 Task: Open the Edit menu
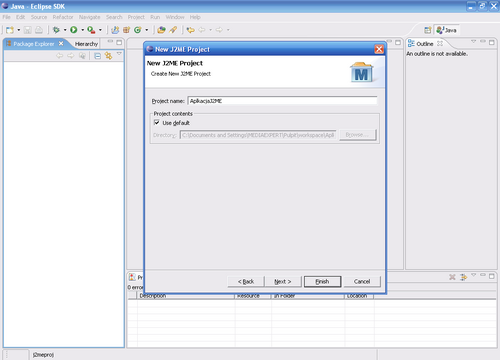20,17
